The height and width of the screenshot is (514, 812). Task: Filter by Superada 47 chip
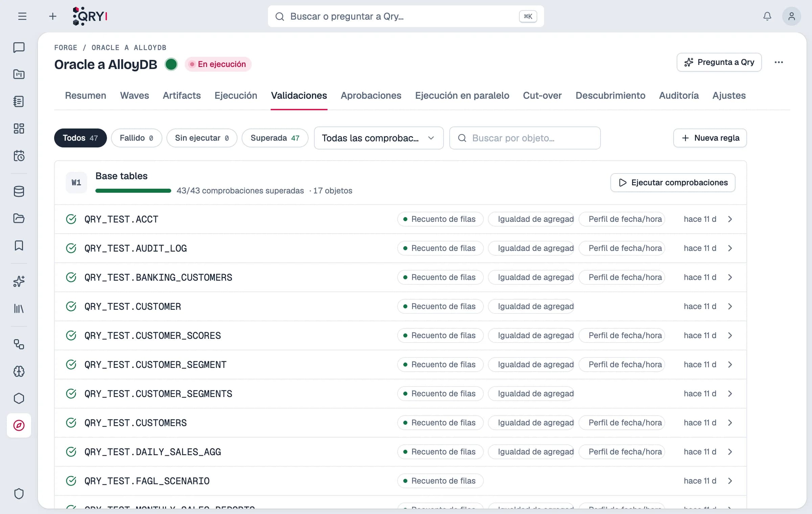click(275, 138)
